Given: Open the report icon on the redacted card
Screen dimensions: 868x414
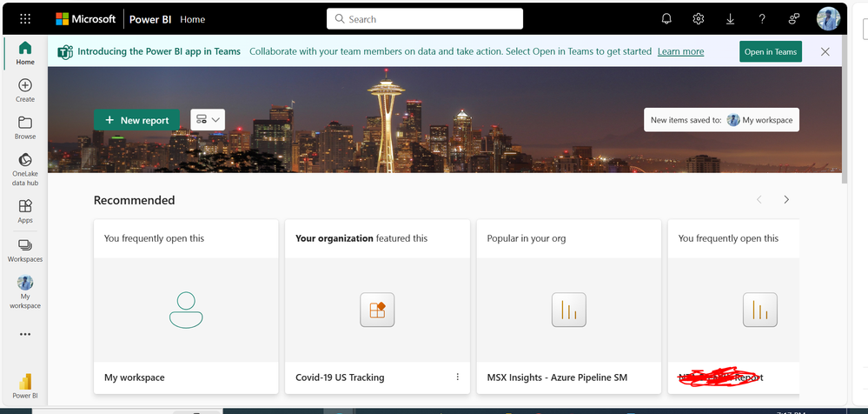Looking at the screenshot, I should (x=759, y=310).
